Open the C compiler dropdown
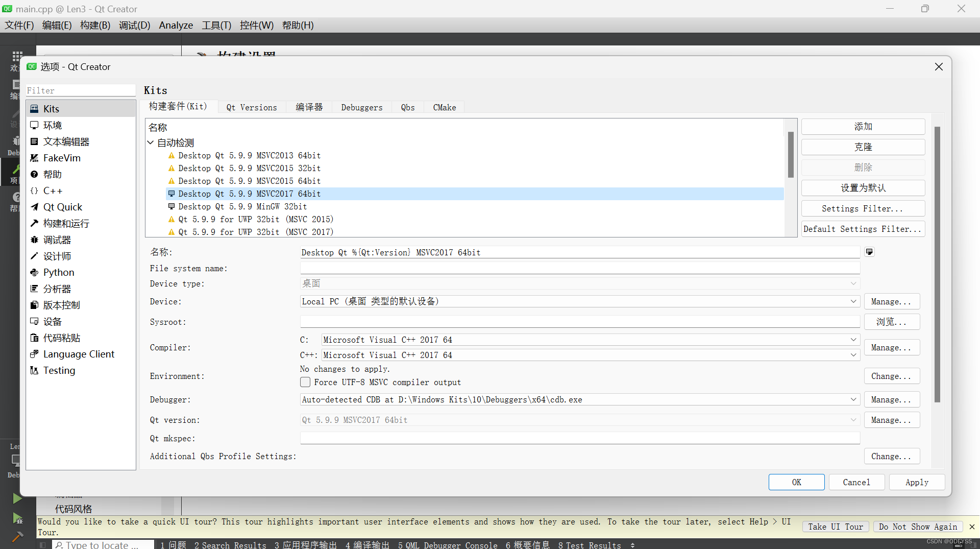 [x=591, y=340]
